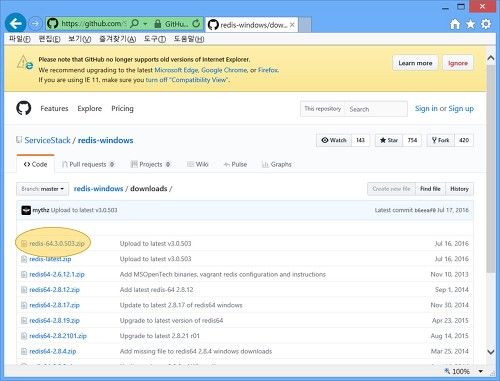Image resolution: width=500 pixels, height=381 pixels.
Task: Dismiss the warning with Ignore
Action: tap(458, 63)
